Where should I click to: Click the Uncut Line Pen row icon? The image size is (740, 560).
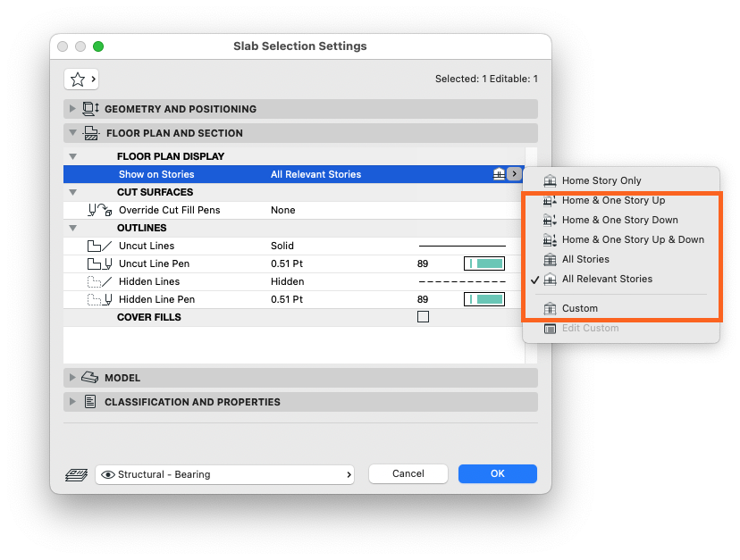click(x=99, y=263)
